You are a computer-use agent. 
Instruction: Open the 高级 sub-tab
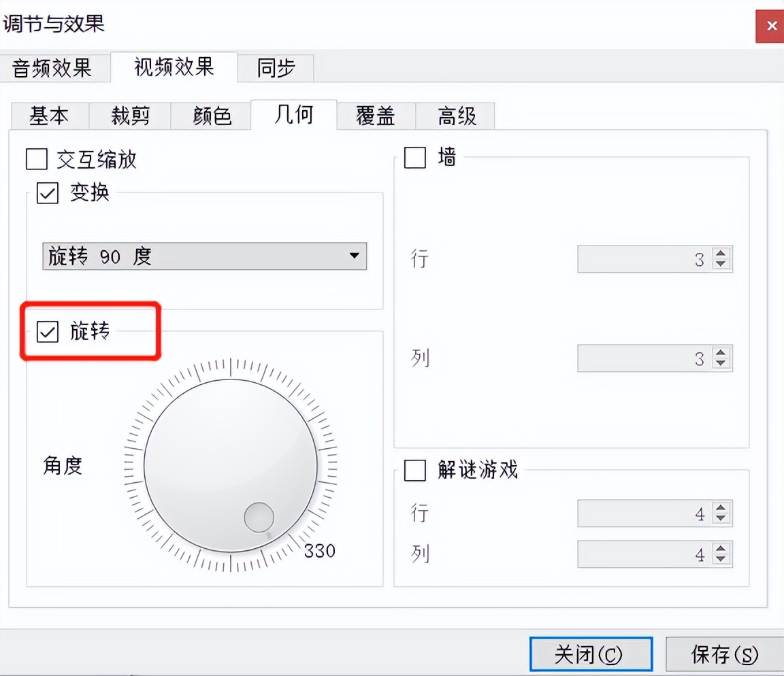point(456,116)
